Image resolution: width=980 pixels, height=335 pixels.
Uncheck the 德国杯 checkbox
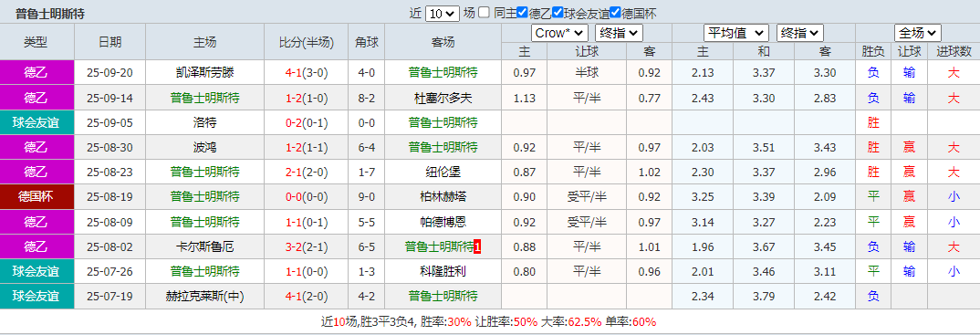(x=615, y=13)
